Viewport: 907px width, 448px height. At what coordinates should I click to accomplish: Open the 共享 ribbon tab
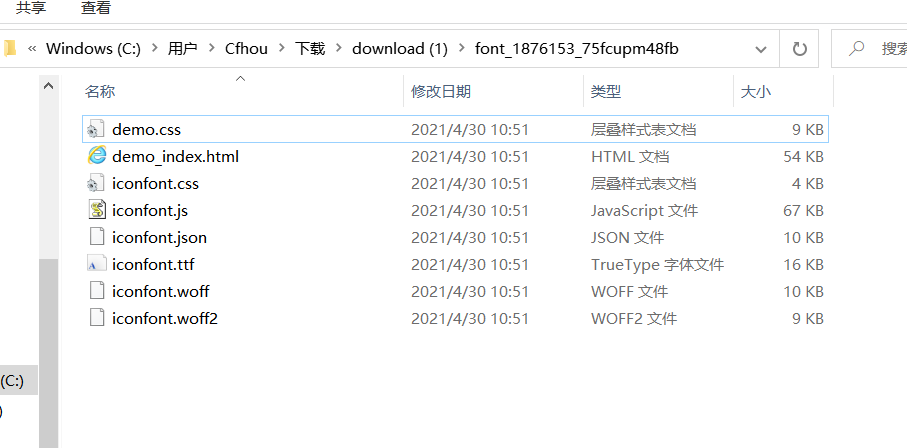(x=31, y=8)
